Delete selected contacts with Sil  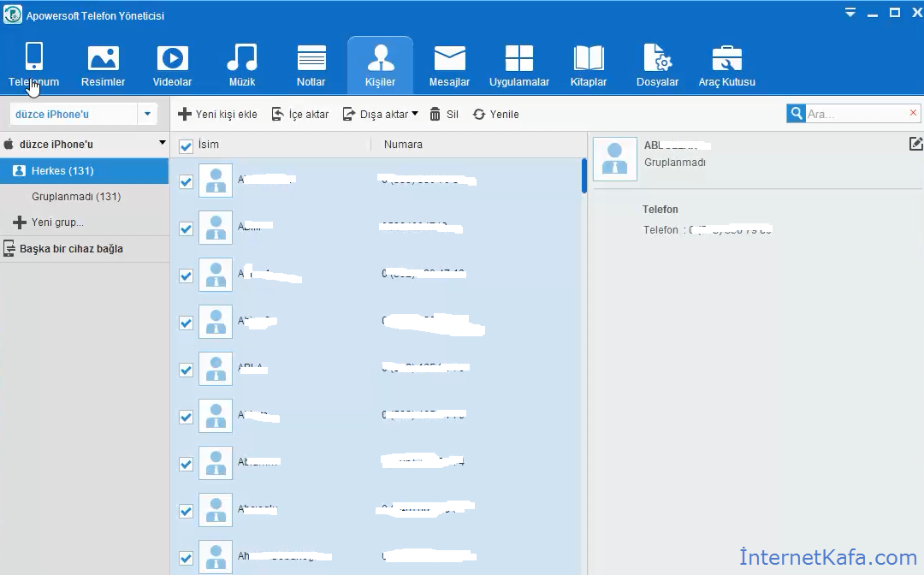(444, 115)
